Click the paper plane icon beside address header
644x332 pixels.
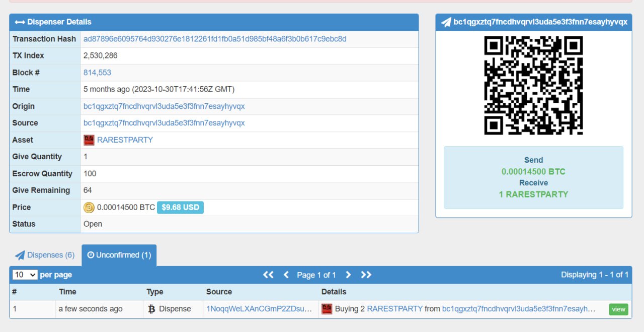click(x=446, y=22)
